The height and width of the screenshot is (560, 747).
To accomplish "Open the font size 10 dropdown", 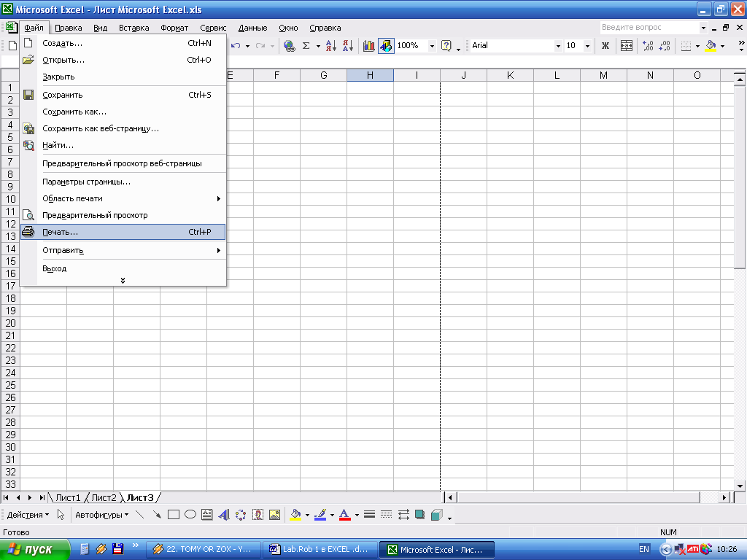I will pyautogui.click(x=587, y=46).
